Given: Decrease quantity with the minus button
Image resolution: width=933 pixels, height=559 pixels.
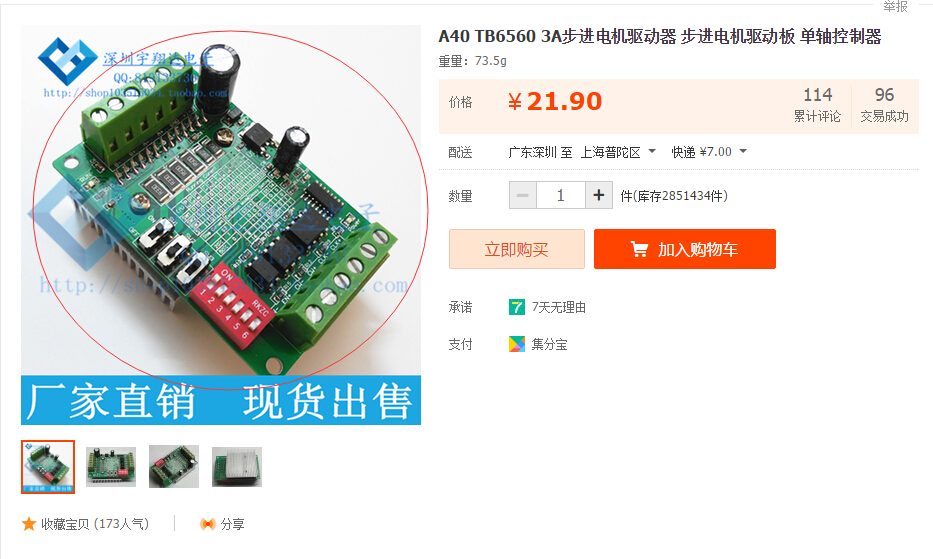Looking at the screenshot, I should click(x=522, y=195).
